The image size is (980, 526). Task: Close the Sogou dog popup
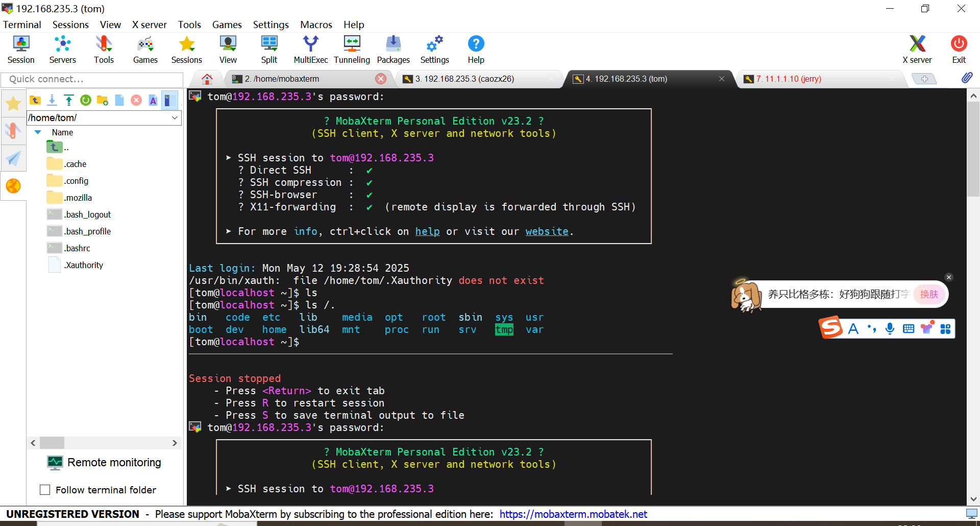click(x=949, y=277)
